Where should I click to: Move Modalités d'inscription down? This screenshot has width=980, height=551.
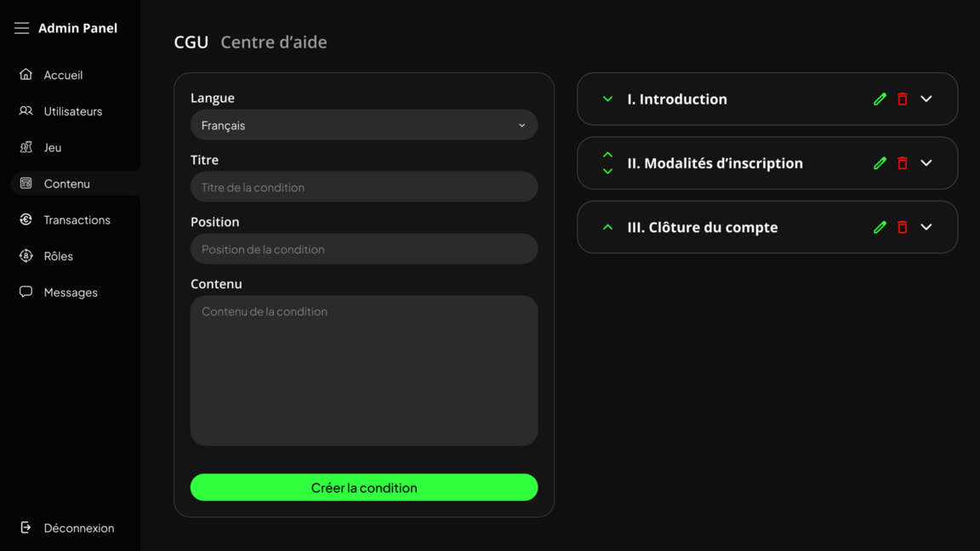click(x=607, y=171)
